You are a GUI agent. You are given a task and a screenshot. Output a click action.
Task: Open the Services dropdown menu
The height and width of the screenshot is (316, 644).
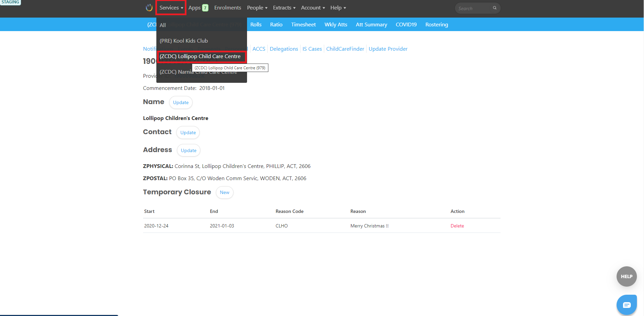click(x=171, y=8)
